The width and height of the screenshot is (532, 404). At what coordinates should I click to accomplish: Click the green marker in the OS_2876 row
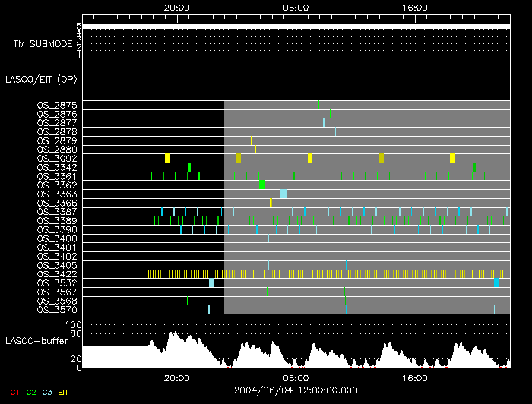(331, 114)
